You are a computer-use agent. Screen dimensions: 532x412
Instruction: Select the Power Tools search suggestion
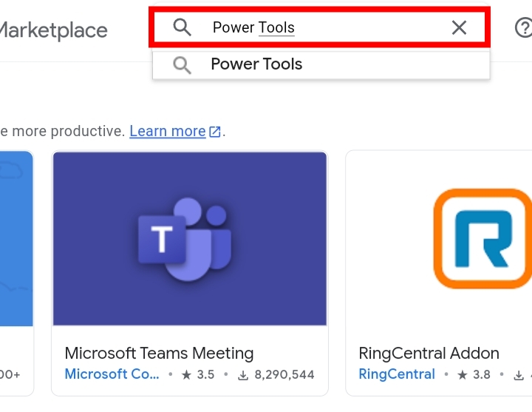[321, 64]
